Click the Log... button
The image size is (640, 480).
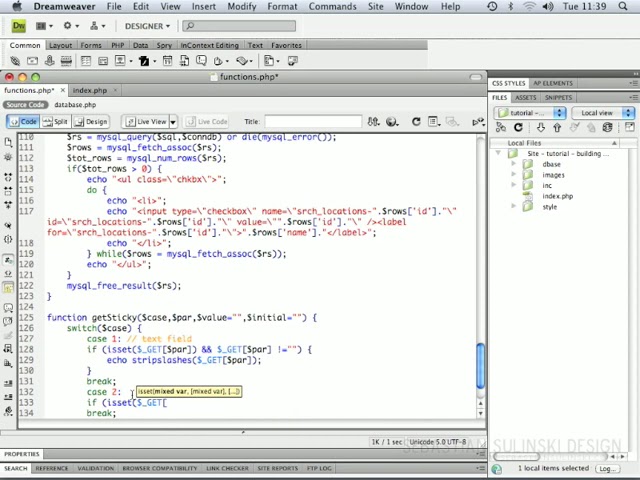tap(607, 469)
